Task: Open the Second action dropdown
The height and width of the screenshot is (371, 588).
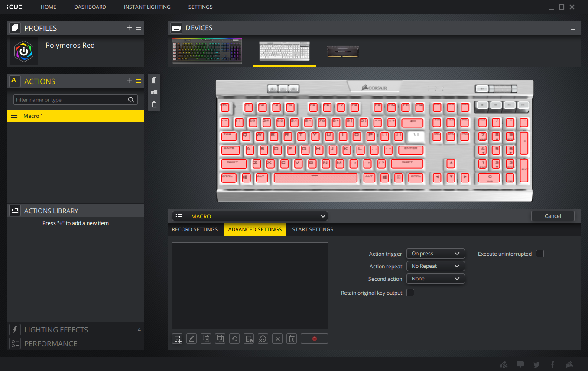Action: pyautogui.click(x=435, y=279)
